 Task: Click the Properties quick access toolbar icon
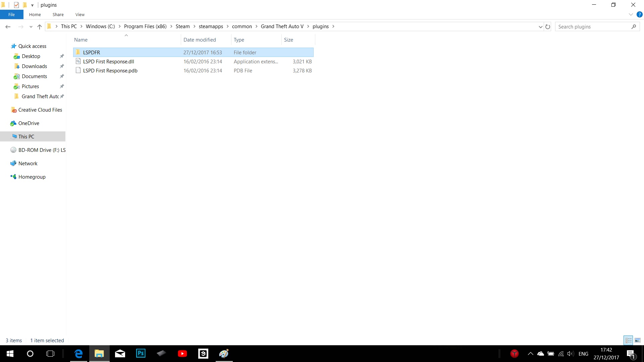coord(16,5)
